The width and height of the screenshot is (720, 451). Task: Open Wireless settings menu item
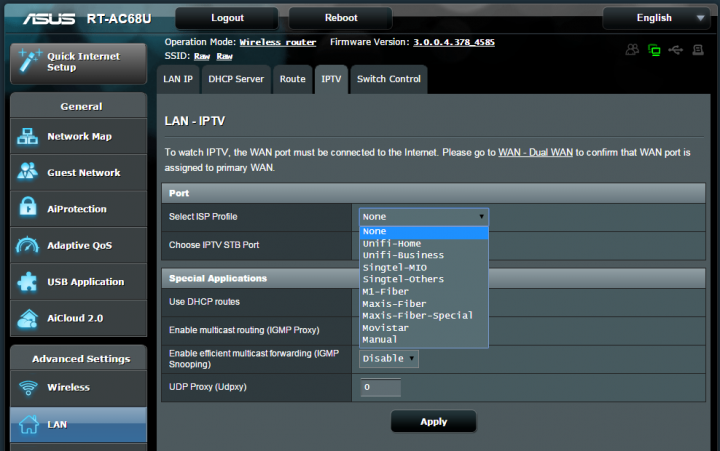click(x=79, y=387)
